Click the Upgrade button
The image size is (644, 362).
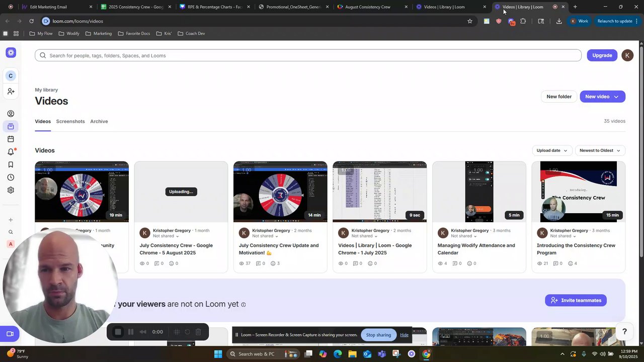[x=602, y=55]
